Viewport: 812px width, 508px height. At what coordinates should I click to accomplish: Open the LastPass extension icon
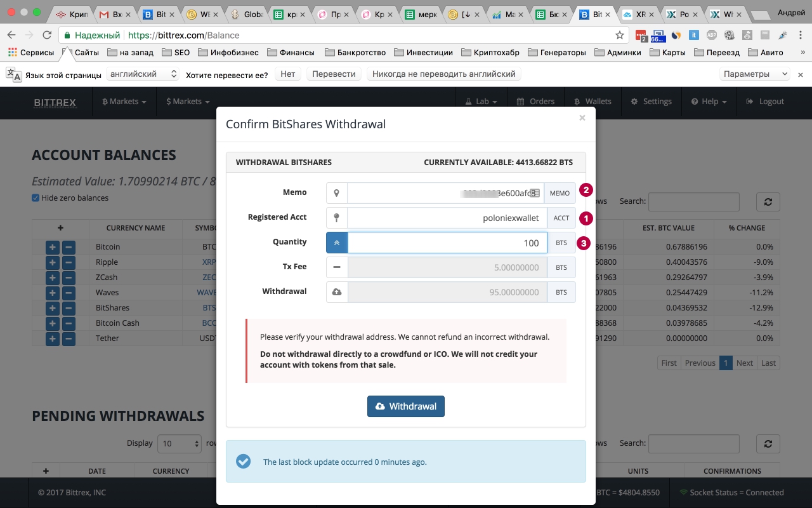[641, 36]
